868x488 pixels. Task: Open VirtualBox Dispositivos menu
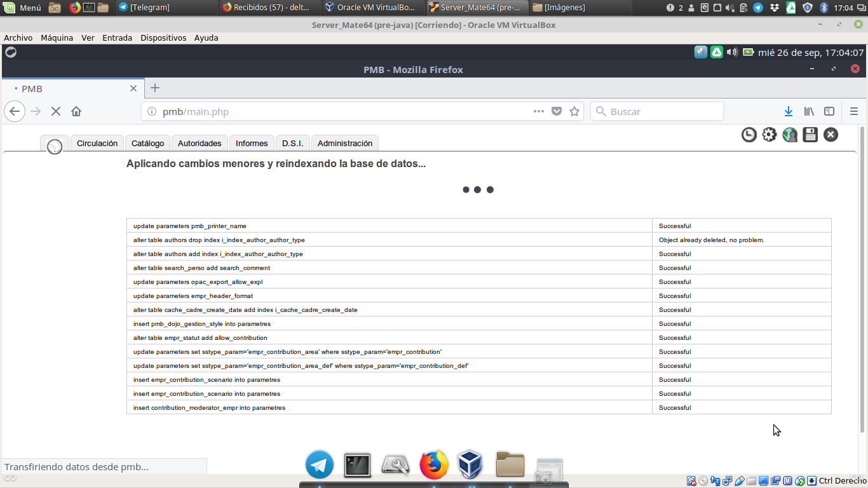[163, 37]
